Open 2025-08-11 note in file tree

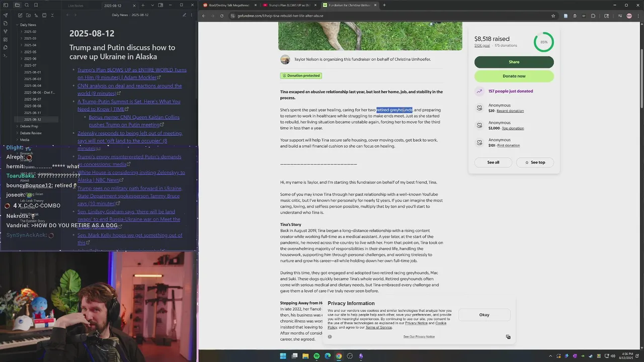pyautogui.click(x=33, y=113)
